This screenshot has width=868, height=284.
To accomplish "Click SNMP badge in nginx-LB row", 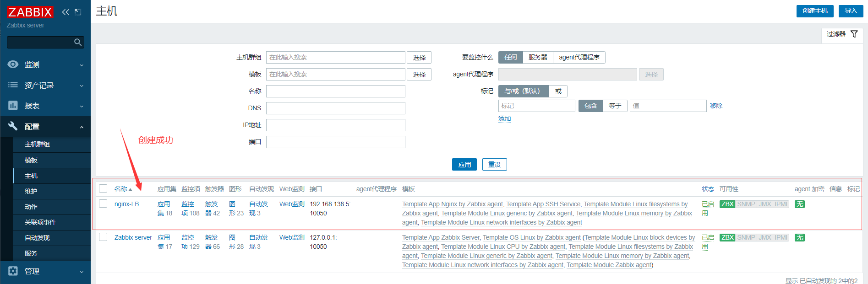I will pyautogui.click(x=746, y=204).
